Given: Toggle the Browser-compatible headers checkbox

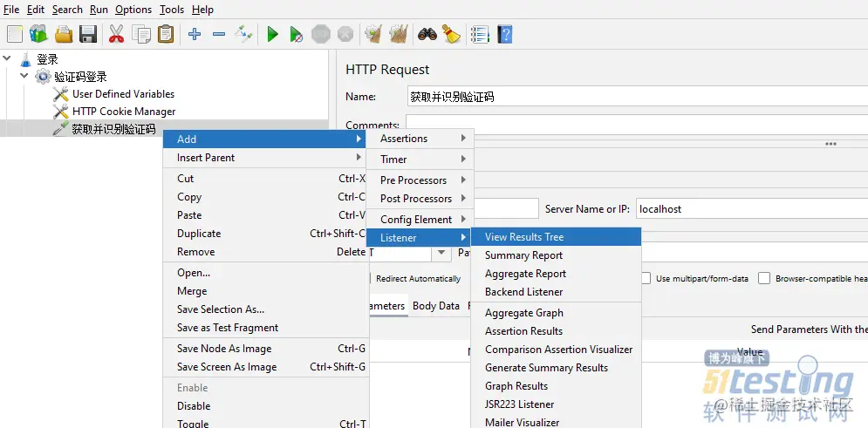Looking at the screenshot, I should [764, 278].
